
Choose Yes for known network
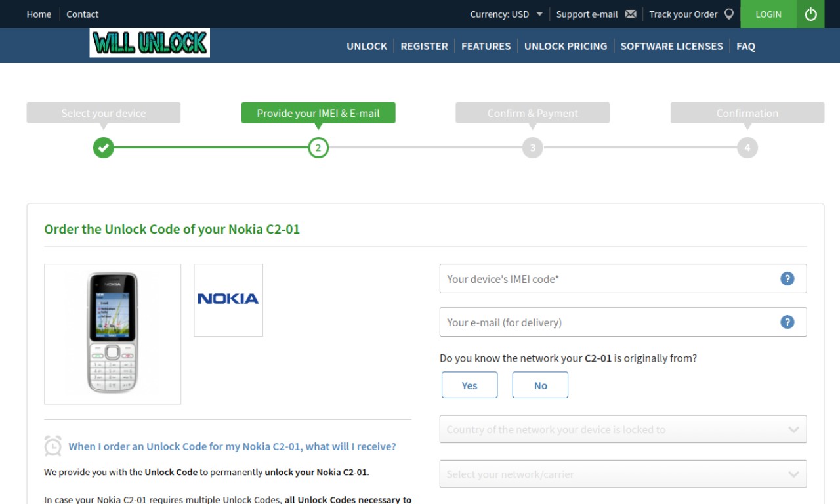pos(469,385)
